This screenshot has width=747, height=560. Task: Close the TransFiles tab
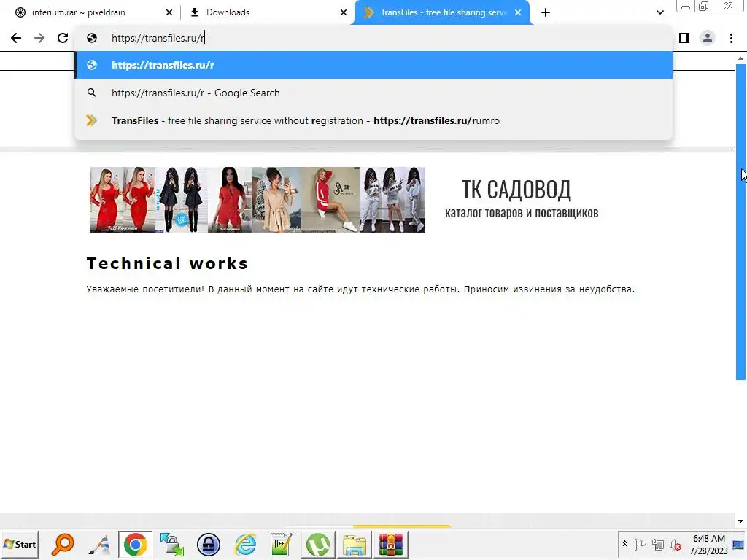[x=518, y=13]
